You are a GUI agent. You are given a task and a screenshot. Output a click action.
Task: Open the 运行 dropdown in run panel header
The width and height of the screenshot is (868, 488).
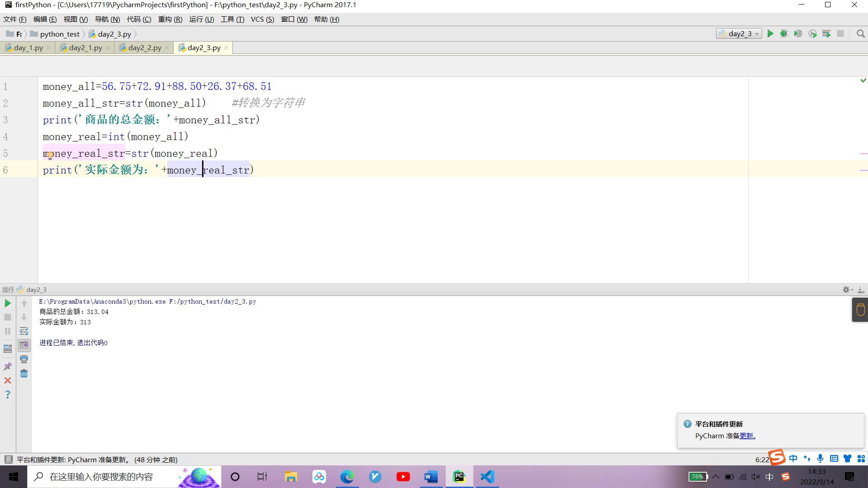[x=8, y=290]
